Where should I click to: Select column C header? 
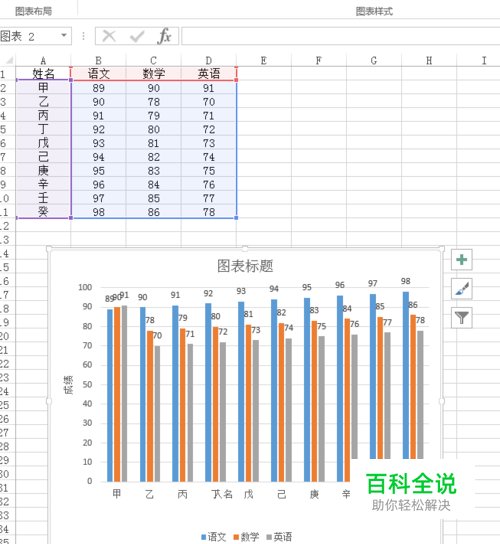[x=153, y=60]
